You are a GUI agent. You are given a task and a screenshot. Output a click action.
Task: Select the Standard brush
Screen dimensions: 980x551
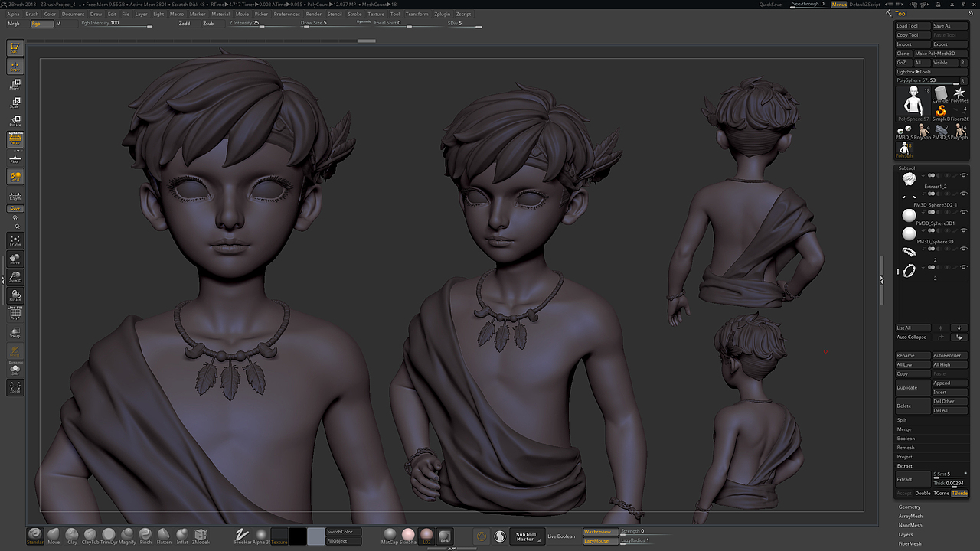click(34, 535)
